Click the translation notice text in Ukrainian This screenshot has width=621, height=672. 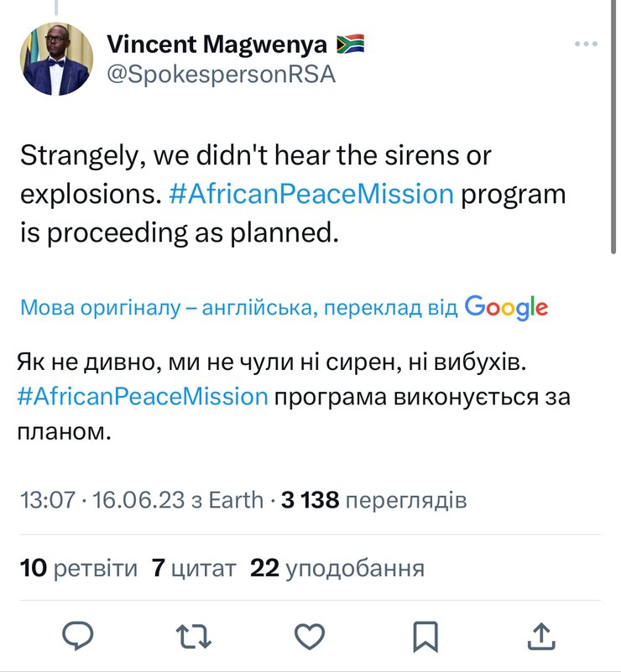tap(235, 306)
